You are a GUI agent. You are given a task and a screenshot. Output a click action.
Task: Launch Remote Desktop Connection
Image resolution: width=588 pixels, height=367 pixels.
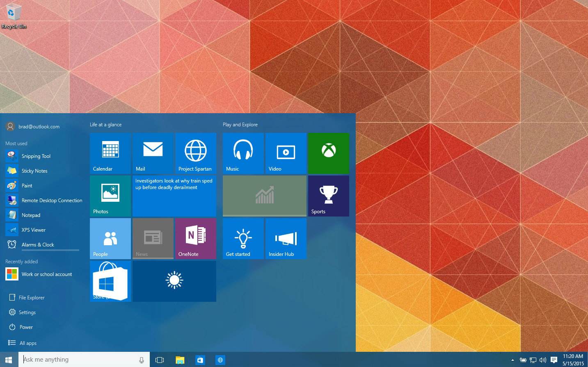point(52,200)
